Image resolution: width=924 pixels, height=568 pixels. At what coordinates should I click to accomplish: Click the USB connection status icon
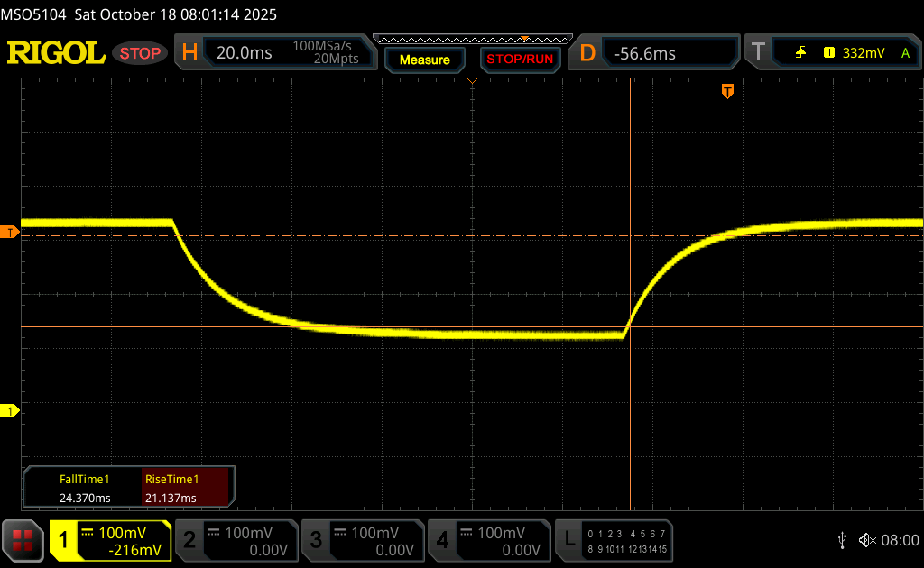(842, 540)
